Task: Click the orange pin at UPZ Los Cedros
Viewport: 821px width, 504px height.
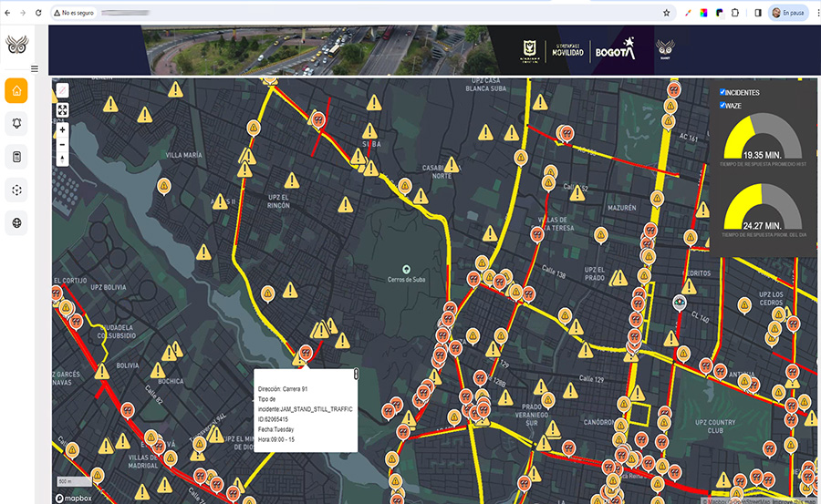Action: pos(744,305)
